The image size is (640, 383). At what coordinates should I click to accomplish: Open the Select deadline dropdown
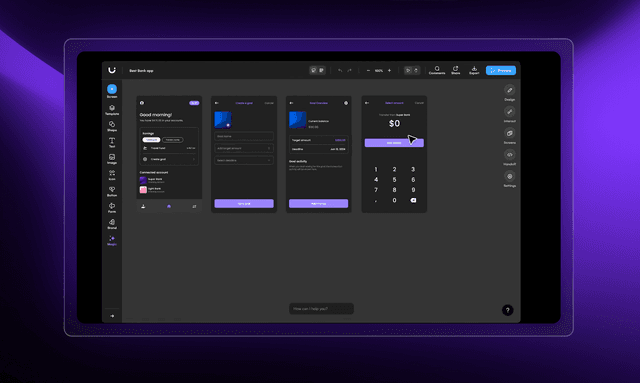click(244, 160)
